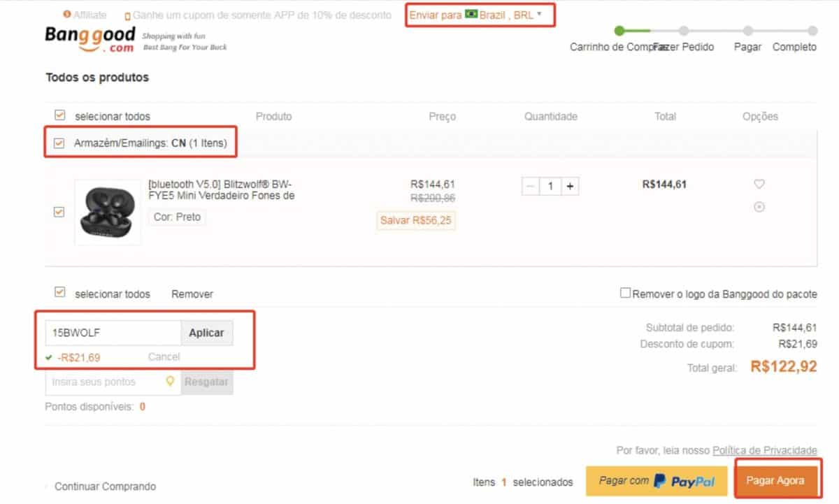This screenshot has height=504, width=839.
Task: Toggle Armazém CN warehouse checkbox
Action: tap(59, 143)
